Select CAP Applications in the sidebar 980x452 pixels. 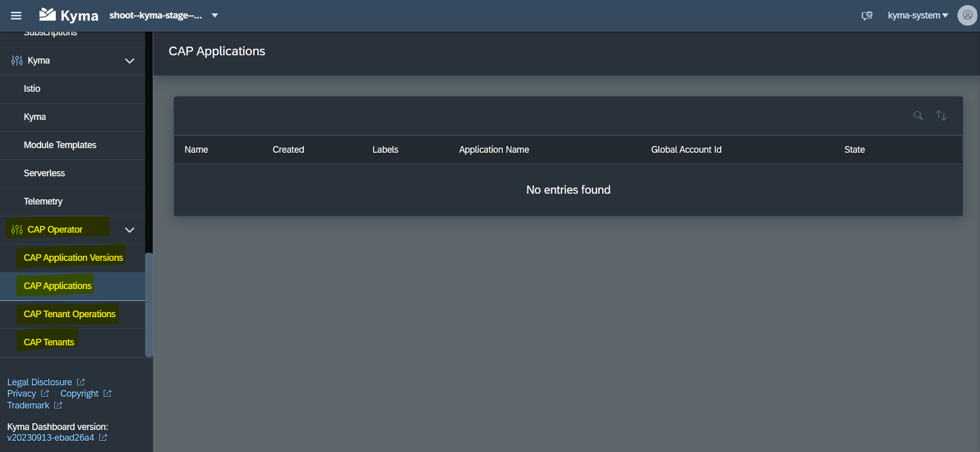click(72, 286)
